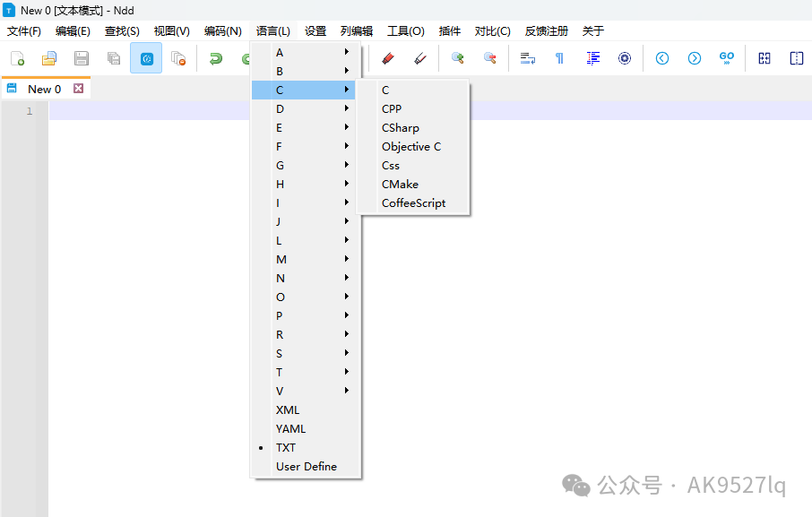Toggle the word wrap toolbar icon

point(528,58)
